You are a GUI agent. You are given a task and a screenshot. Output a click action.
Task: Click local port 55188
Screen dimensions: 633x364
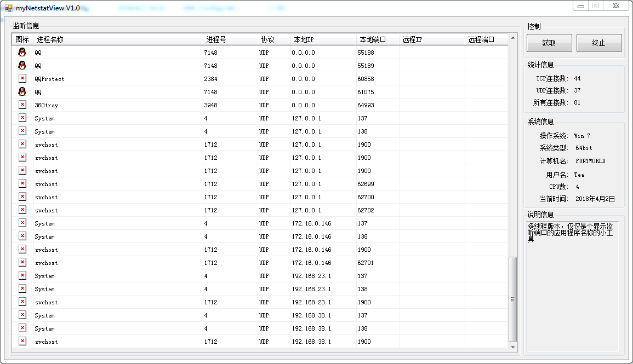pos(366,53)
